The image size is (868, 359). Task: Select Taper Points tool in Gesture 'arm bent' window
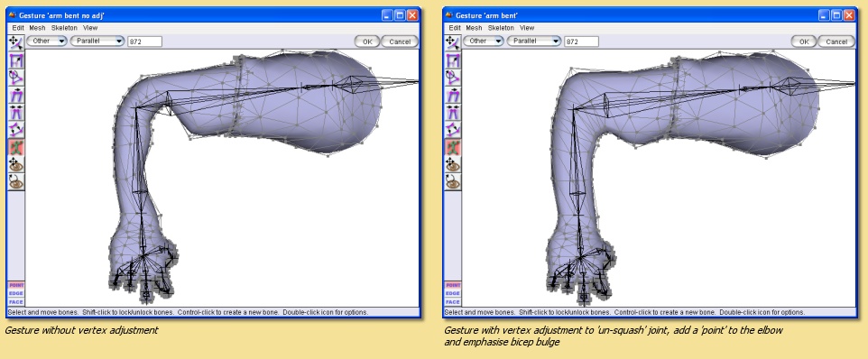[453, 112]
